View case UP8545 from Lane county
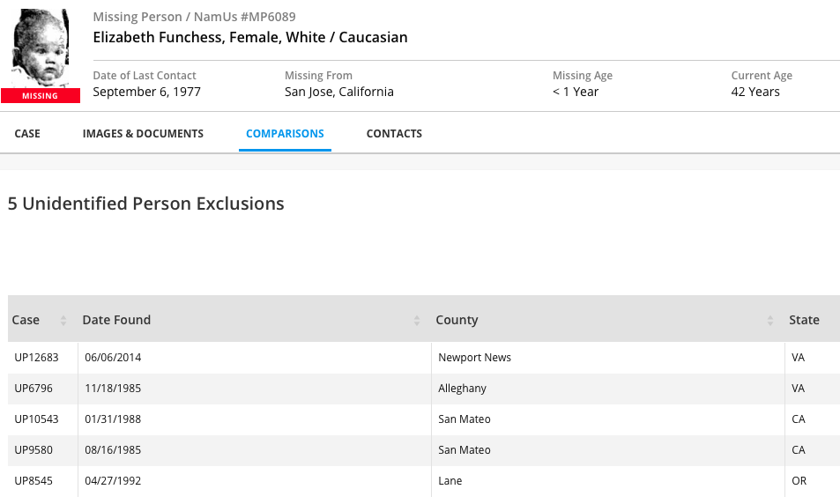Viewport: 840px width, 504px height. coord(33,481)
